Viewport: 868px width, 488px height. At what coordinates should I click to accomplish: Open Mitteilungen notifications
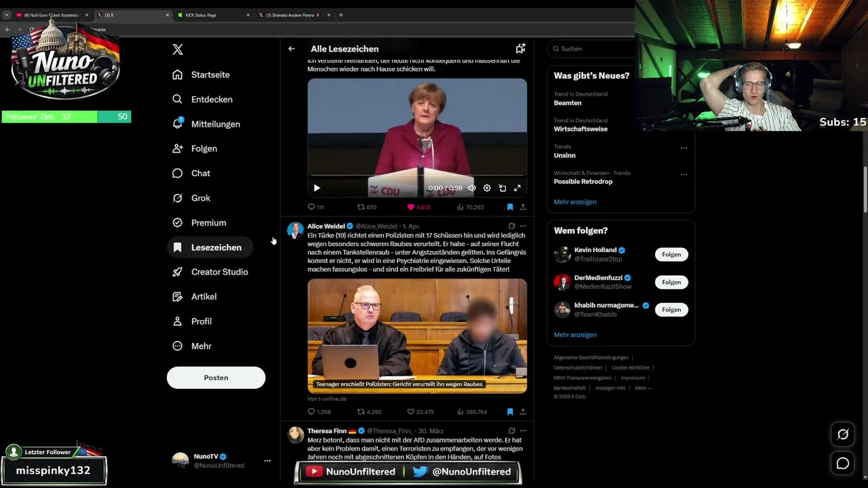pyautogui.click(x=206, y=124)
